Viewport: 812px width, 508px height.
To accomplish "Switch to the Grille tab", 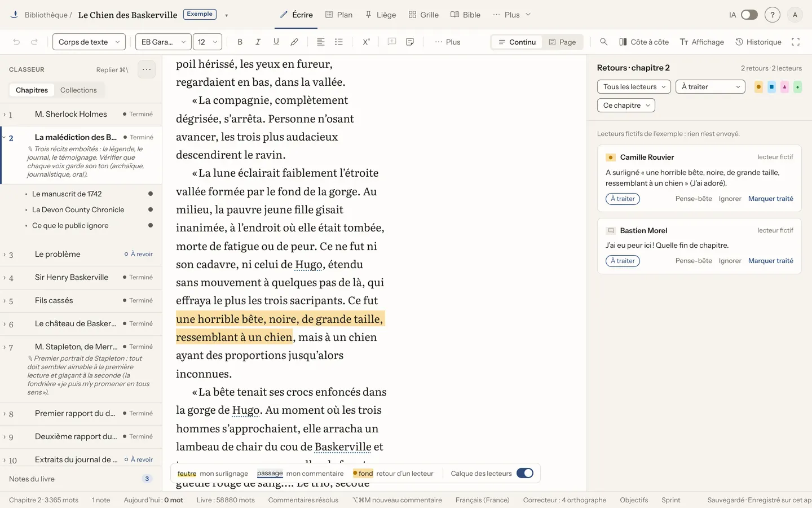I will pyautogui.click(x=423, y=15).
